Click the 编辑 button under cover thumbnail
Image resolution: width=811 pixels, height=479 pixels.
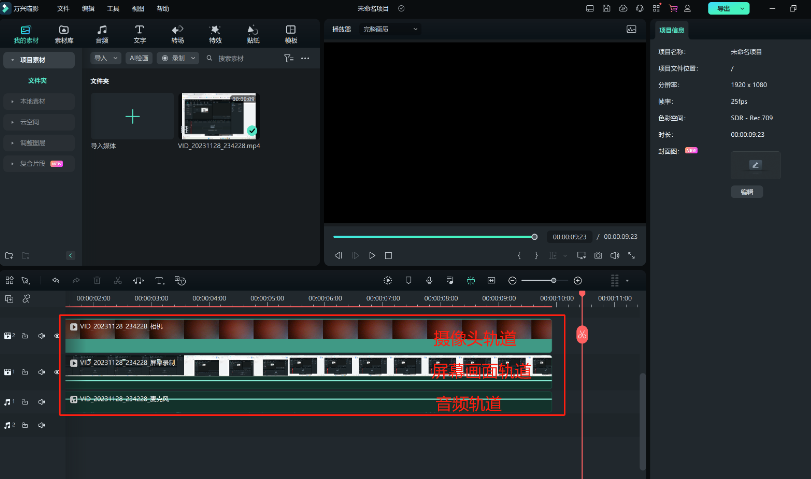747,191
